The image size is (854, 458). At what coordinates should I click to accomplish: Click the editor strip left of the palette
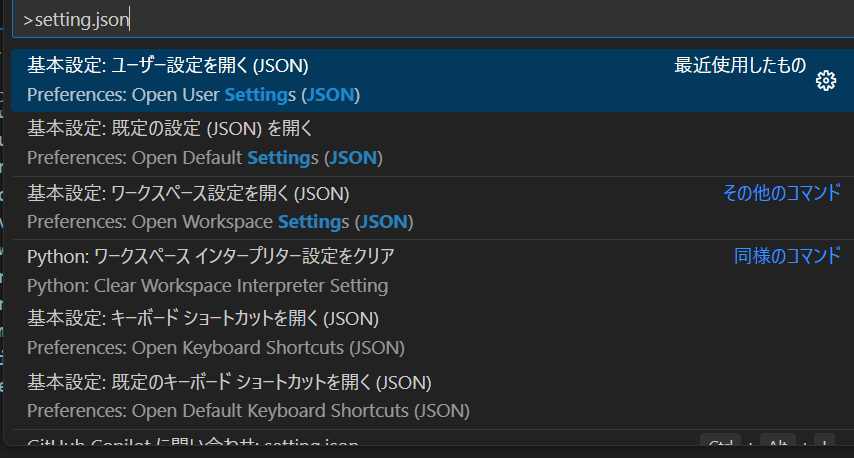[x=4, y=250]
